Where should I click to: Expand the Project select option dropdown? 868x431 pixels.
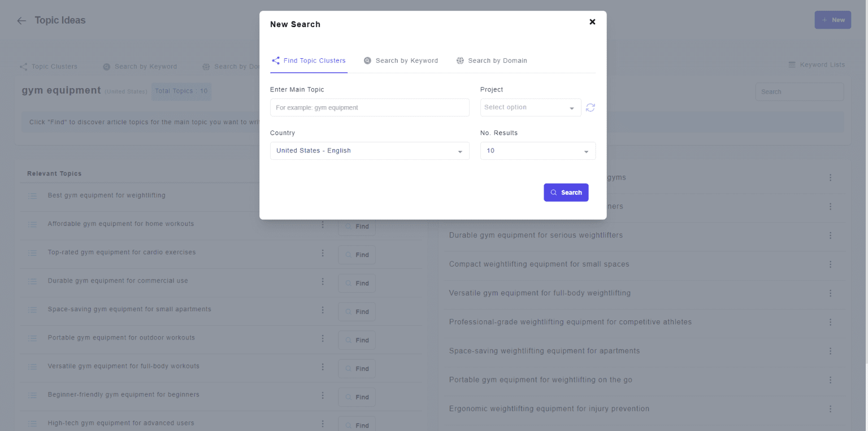click(530, 108)
